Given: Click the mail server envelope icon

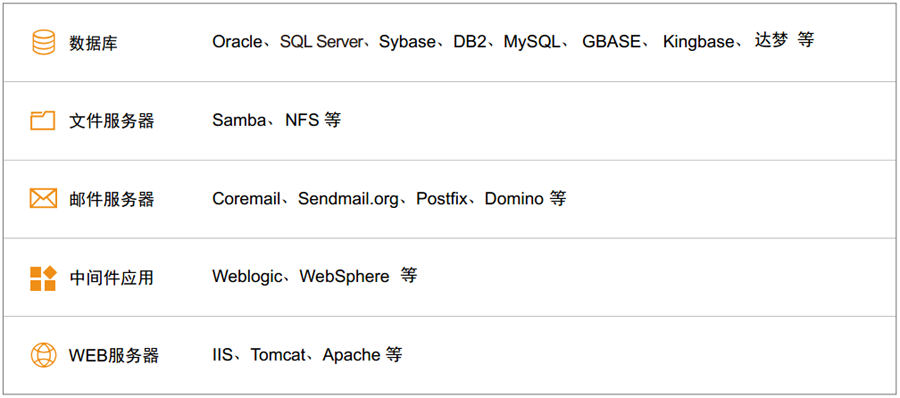Looking at the screenshot, I should (x=43, y=199).
